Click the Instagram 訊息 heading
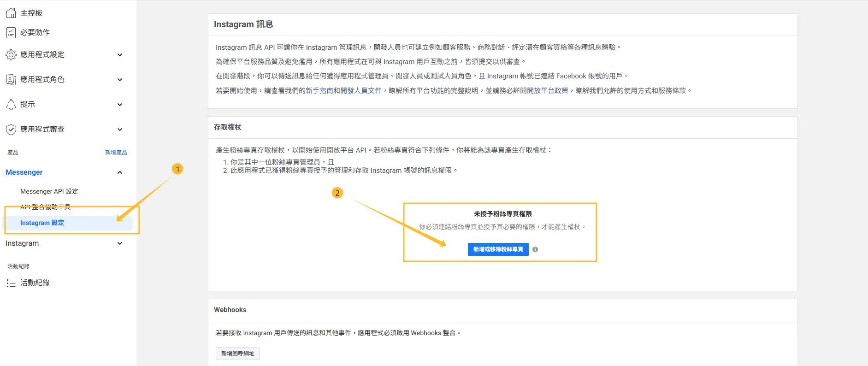Screen dimensions: 868x366 (243, 24)
